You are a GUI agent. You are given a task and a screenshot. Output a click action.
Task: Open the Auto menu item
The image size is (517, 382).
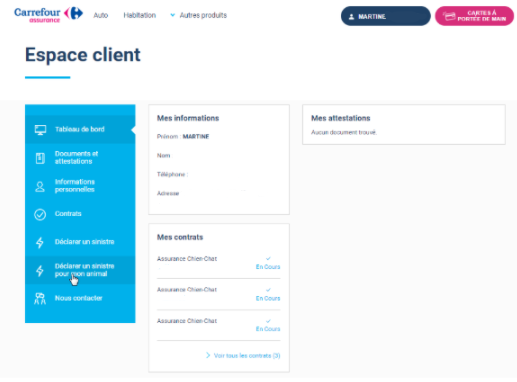click(x=100, y=15)
